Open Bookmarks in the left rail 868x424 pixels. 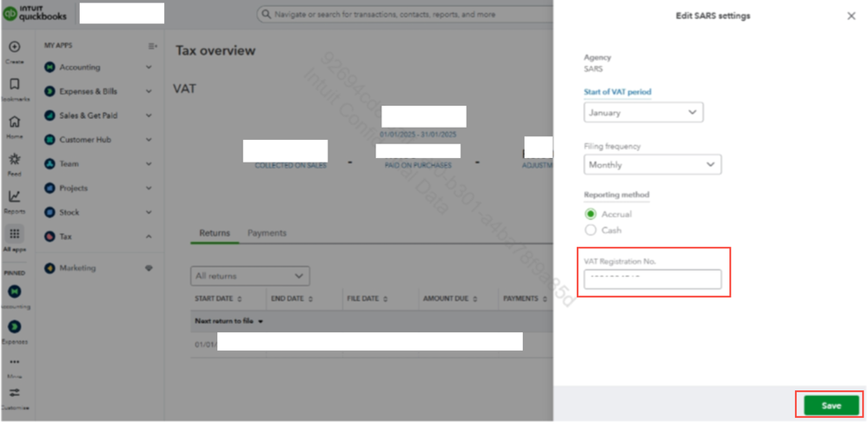[x=15, y=84]
